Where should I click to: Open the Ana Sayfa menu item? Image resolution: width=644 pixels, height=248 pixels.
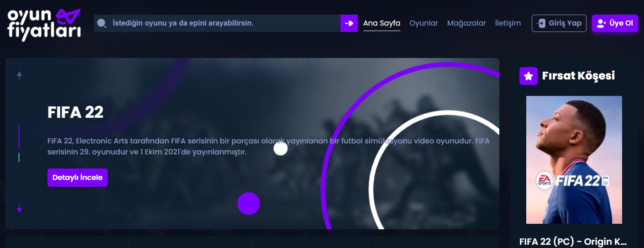point(382,23)
